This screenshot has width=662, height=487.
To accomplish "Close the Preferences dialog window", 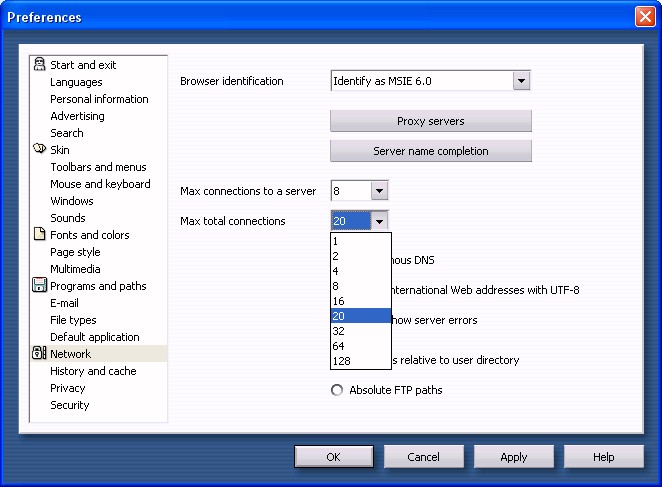I will pos(644,17).
